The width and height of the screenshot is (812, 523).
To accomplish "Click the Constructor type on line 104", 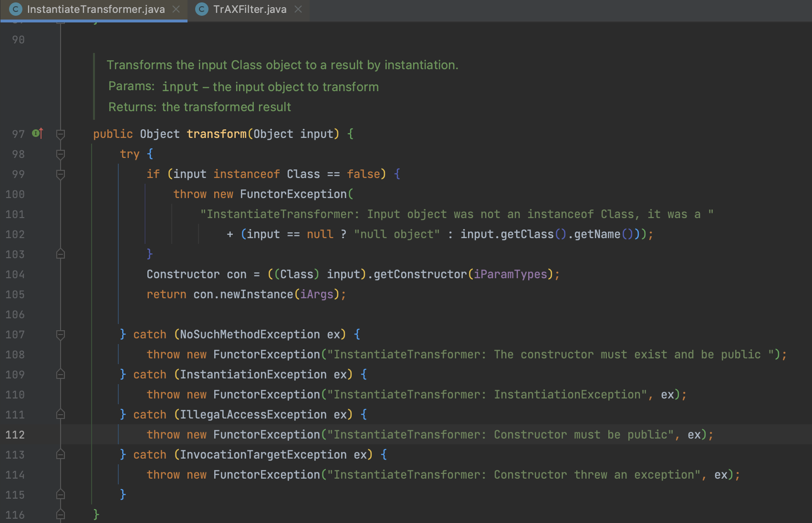I will tap(183, 274).
